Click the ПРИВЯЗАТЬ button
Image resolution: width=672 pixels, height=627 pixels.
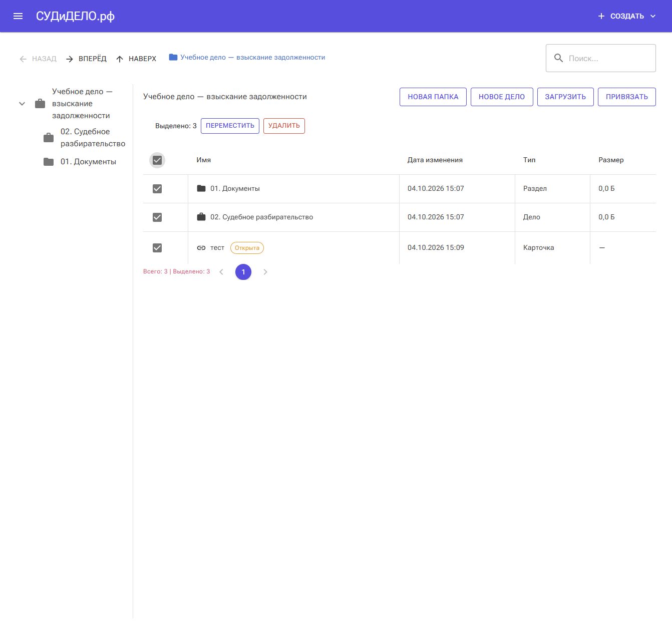tap(627, 97)
